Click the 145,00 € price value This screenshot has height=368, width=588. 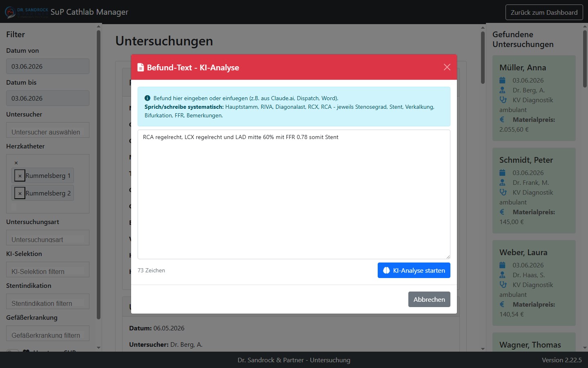(512, 222)
